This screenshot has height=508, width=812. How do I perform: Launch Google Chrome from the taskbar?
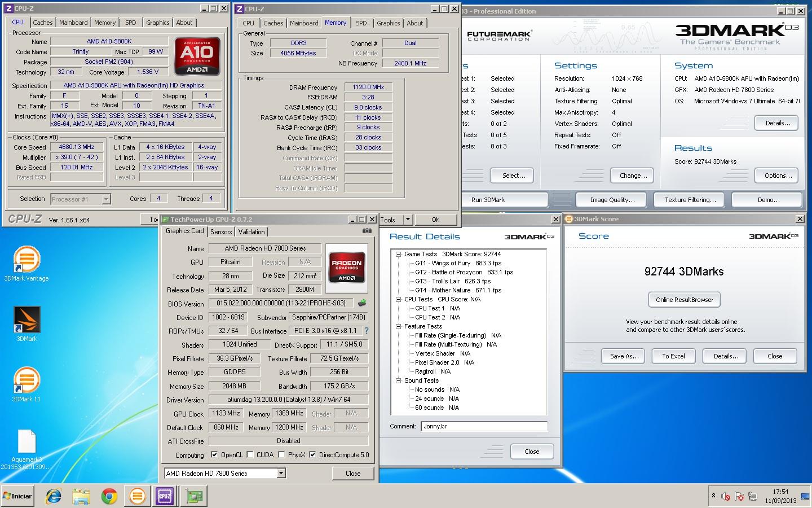109,496
